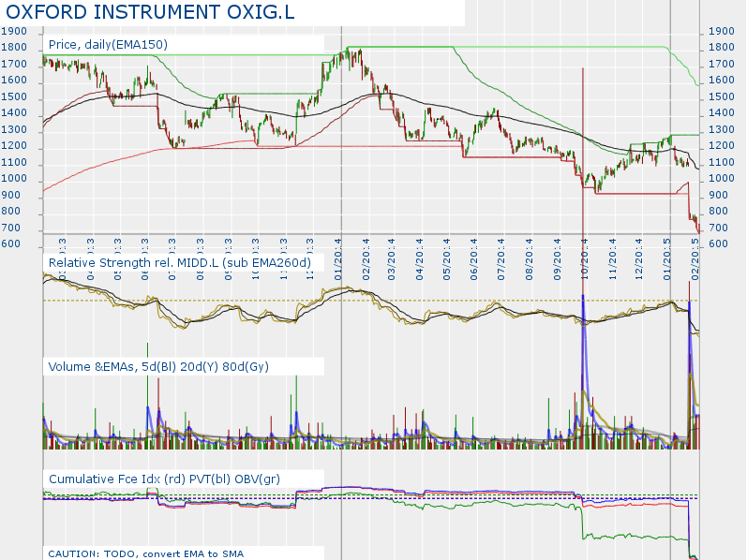The width and height of the screenshot is (747, 560).
Task: Click 600 on the left price axis
Action: tap(11, 244)
